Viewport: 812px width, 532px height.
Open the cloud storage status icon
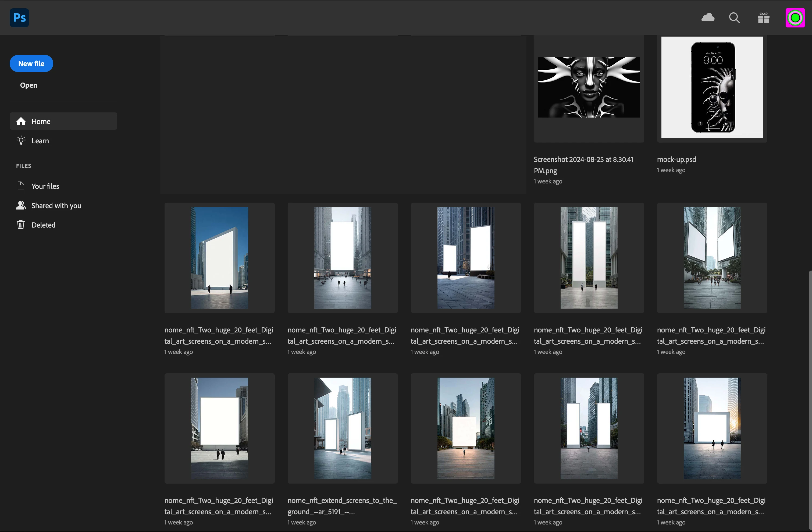click(x=708, y=17)
